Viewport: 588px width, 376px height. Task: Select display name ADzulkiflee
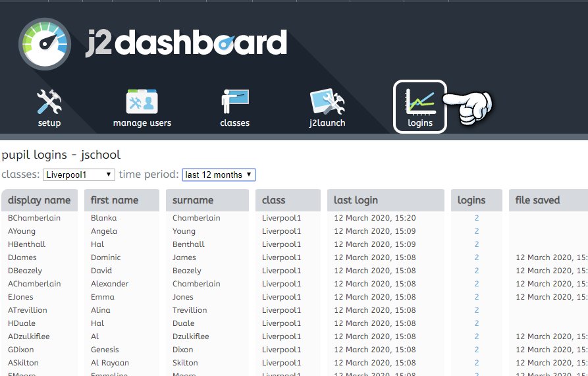(29, 336)
